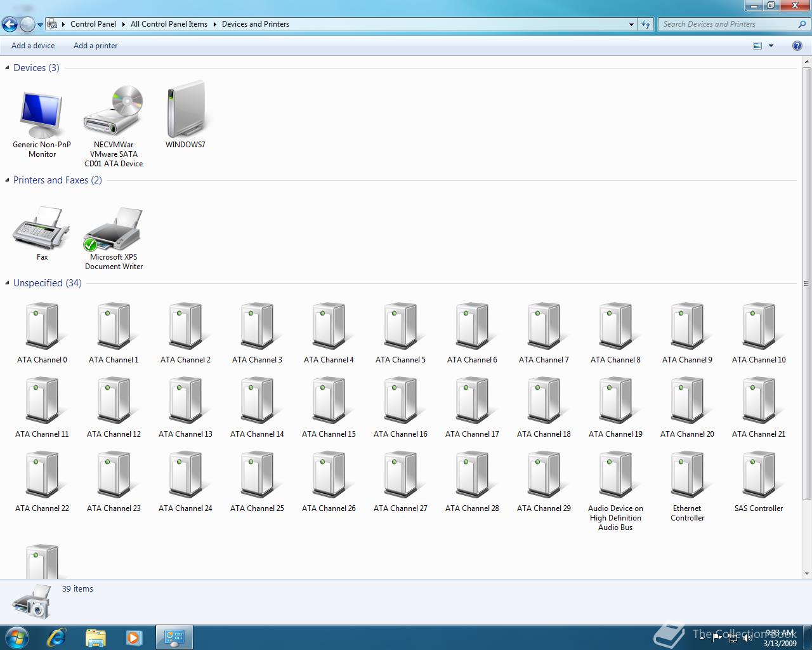Expand the arrow after Control Panel breadcrumb
The width and height of the screenshot is (812, 650).
coord(123,24)
